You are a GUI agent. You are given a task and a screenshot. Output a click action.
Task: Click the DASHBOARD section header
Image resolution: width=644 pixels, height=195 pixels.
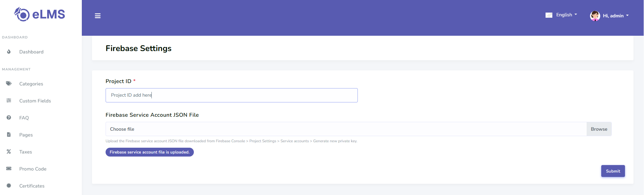click(x=15, y=37)
